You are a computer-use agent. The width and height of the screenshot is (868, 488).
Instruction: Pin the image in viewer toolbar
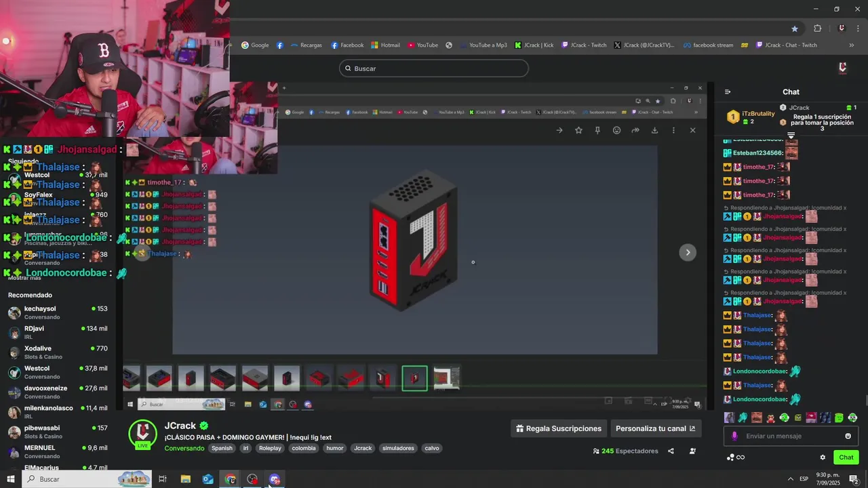(x=597, y=130)
